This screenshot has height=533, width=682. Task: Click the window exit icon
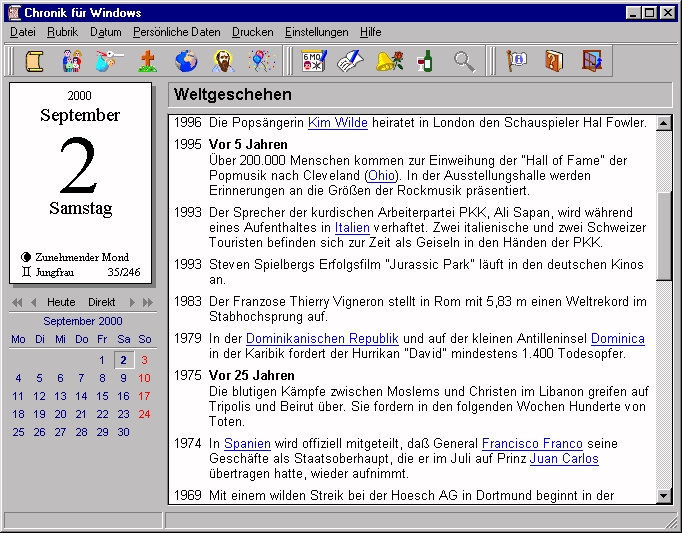coord(592,61)
